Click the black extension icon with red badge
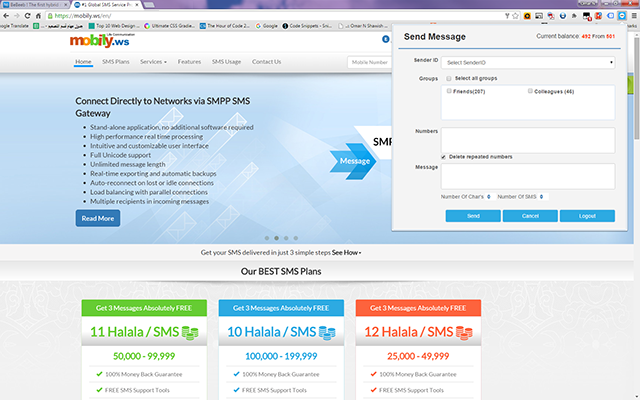Screen dimensions: 640x400 (x=587, y=16)
